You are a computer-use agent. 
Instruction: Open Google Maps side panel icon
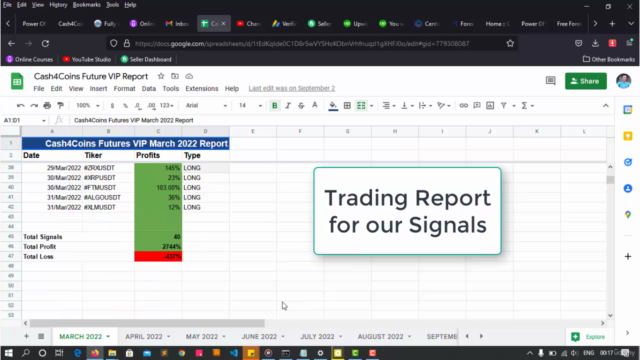628,215
